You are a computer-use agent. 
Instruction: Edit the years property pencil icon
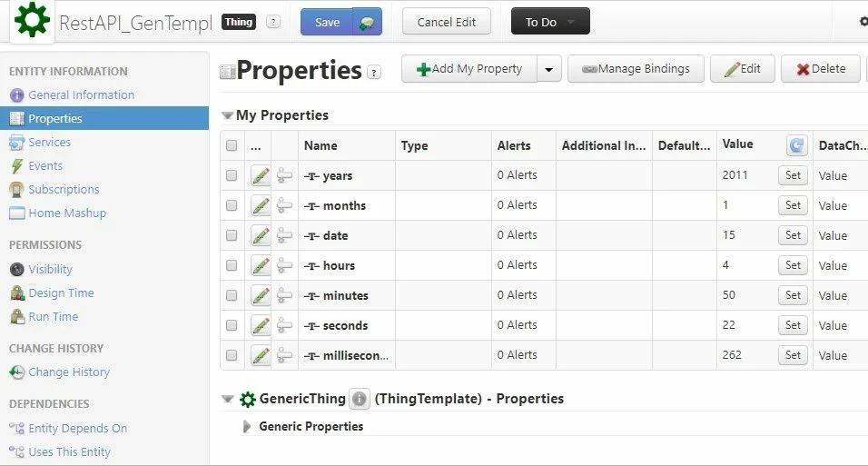261,175
